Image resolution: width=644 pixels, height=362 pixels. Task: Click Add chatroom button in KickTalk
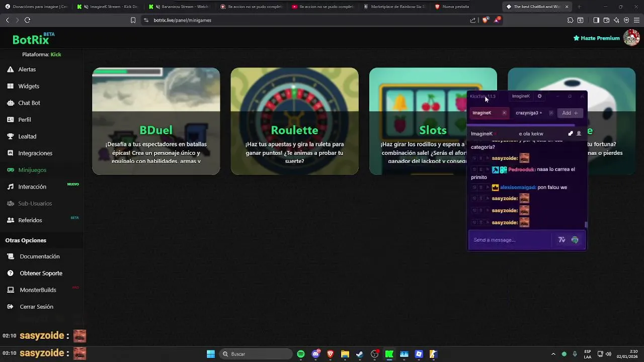pos(570,113)
